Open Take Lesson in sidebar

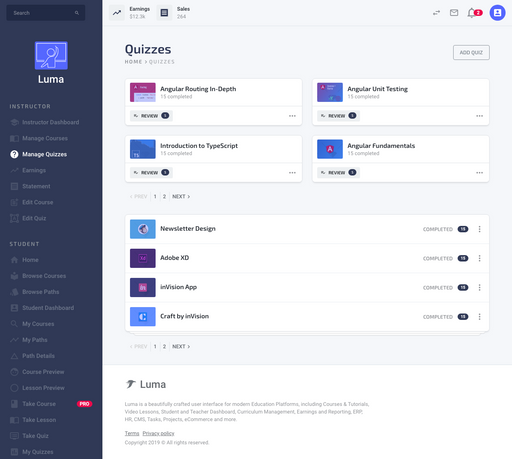pos(39,420)
